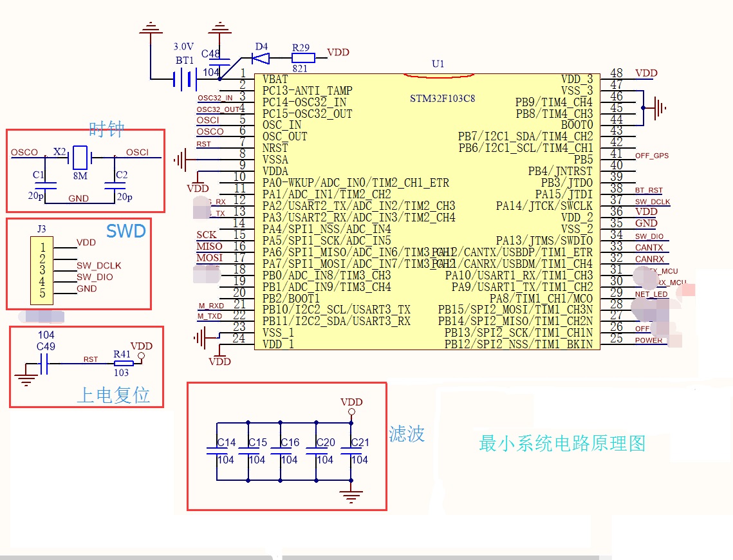733x560 pixels.
Task: Click the VBAT pin name
Action: pos(275,79)
